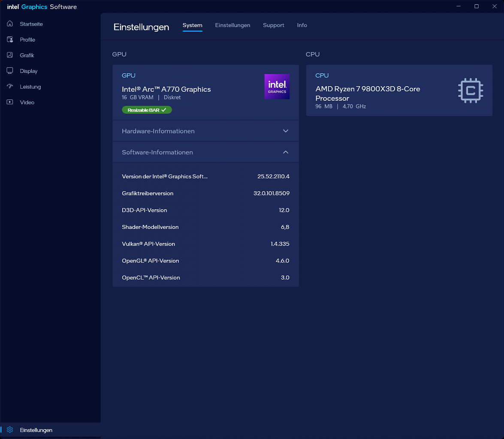Click the CPU section heading
The width and height of the screenshot is (504, 439).
(x=313, y=54)
